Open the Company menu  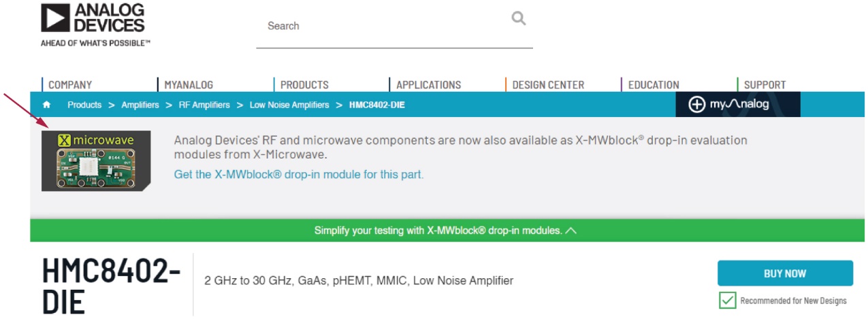coord(70,85)
